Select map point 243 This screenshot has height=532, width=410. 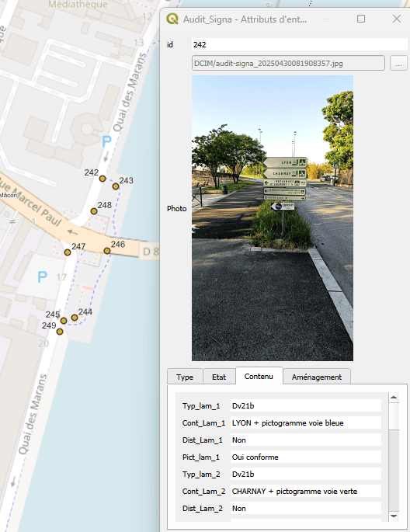point(116,186)
